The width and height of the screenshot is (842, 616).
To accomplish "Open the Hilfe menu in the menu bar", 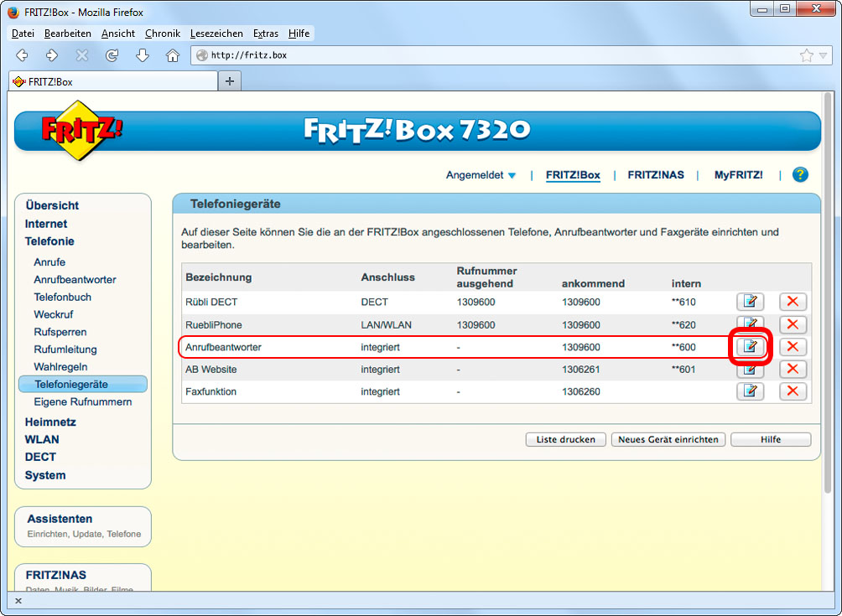I will [299, 34].
